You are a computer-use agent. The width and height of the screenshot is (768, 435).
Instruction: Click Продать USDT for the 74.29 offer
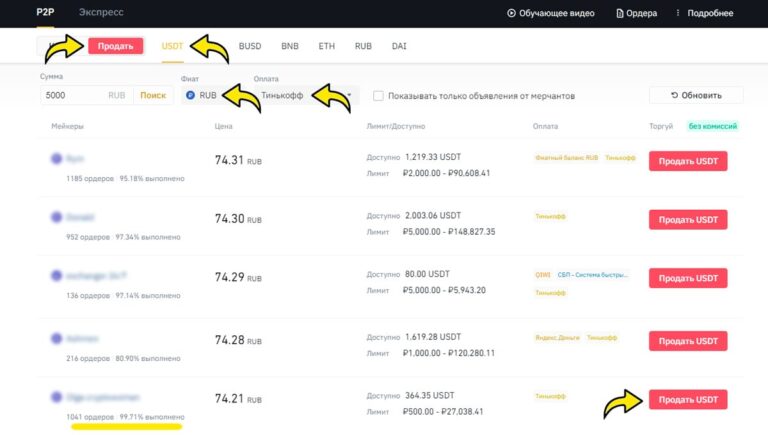(x=688, y=278)
